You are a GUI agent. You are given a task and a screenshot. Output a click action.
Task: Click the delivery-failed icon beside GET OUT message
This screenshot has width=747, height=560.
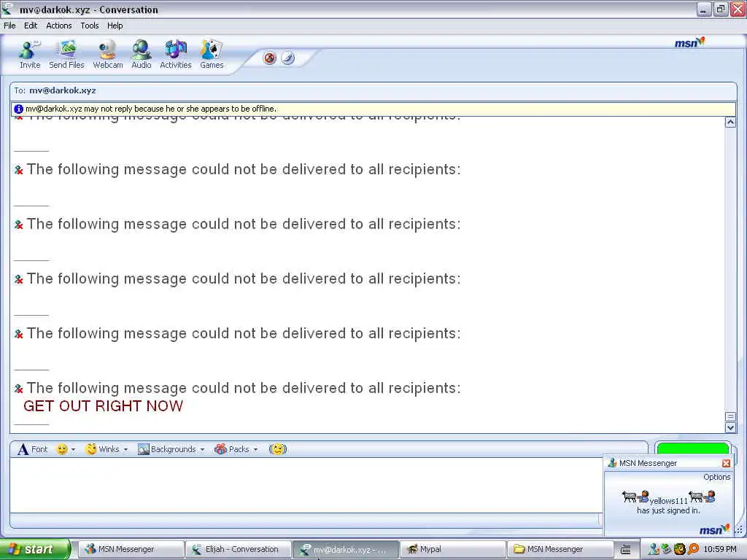(18, 389)
